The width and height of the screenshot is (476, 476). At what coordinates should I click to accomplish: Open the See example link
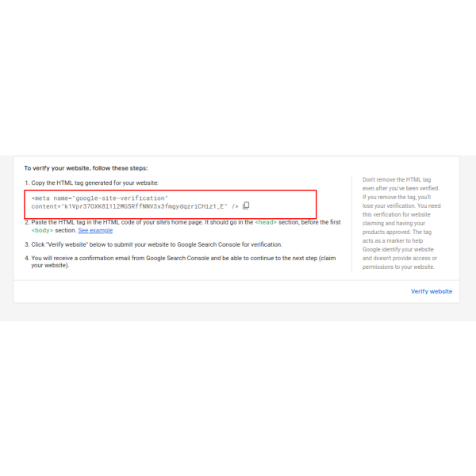[95, 230]
